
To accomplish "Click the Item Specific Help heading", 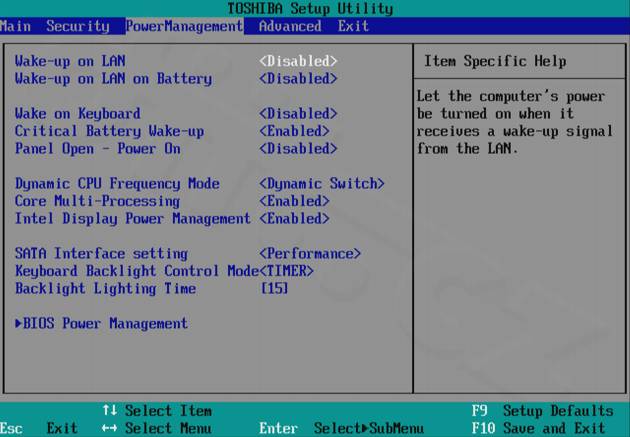I will pos(495,61).
